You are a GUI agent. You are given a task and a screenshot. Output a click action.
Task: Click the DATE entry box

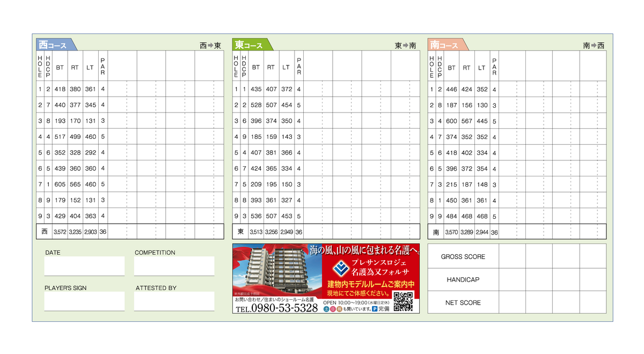tap(84, 266)
